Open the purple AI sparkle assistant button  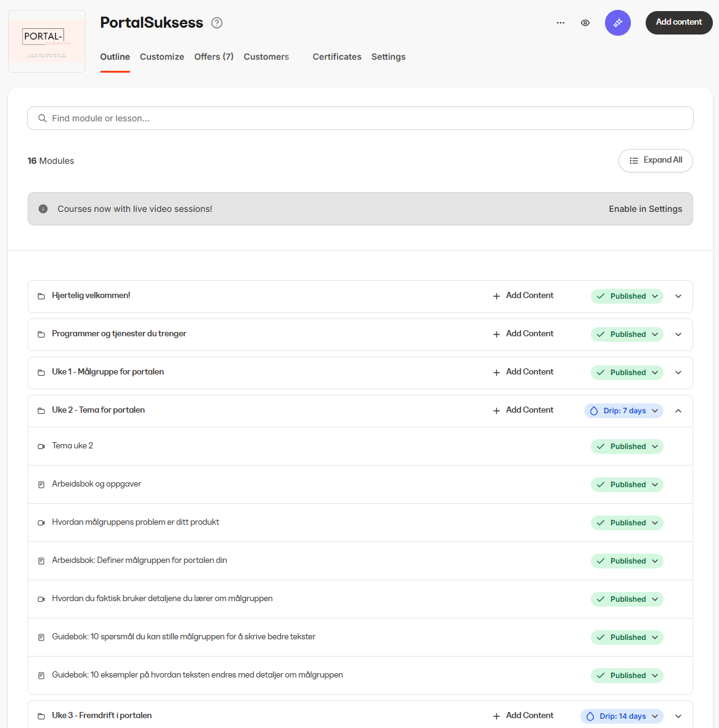pyautogui.click(x=618, y=23)
